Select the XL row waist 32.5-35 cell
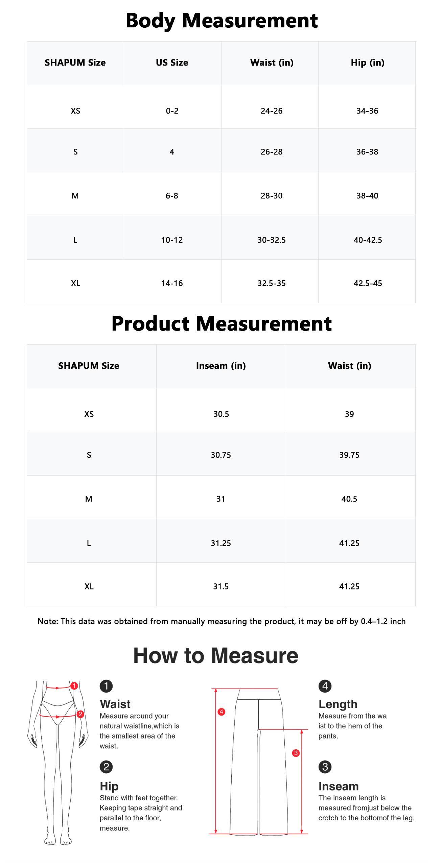This screenshot has width=443, height=868. click(x=272, y=283)
